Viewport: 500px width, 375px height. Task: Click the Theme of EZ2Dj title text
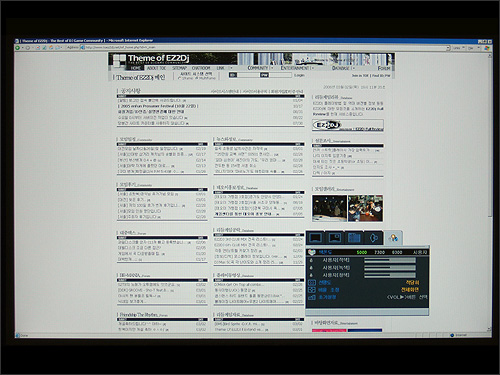pyautogui.click(x=158, y=59)
